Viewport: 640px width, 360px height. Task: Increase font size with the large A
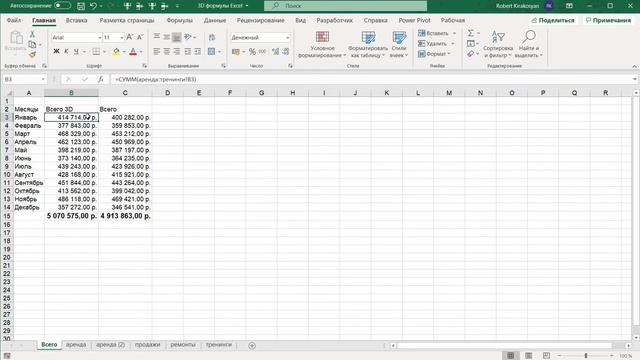click(x=130, y=37)
